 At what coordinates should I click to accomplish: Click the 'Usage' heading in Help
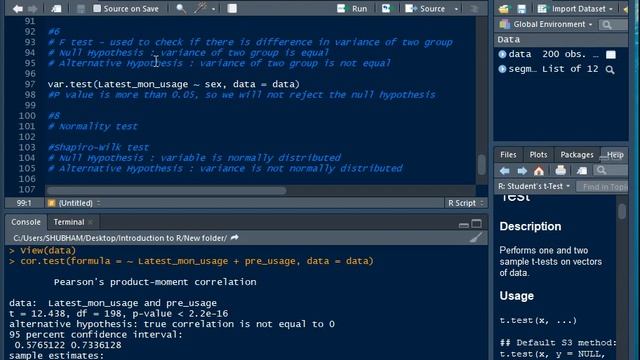tap(516, 296)
